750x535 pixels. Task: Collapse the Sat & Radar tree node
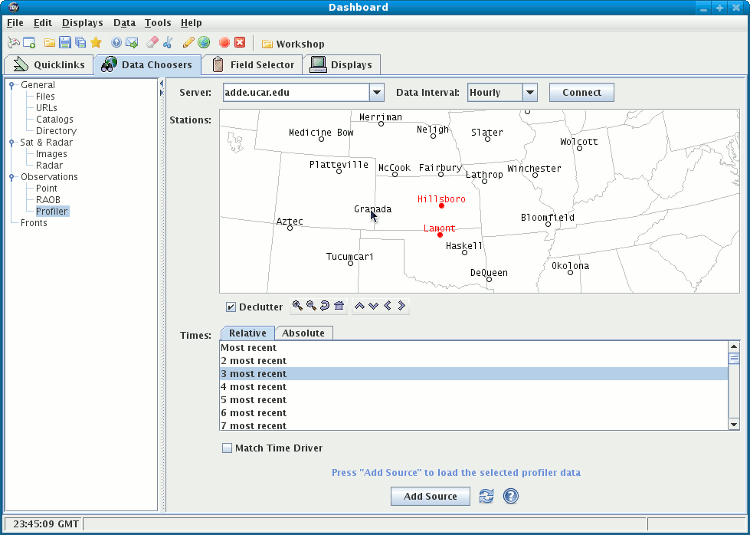click(x=11, y=143)
